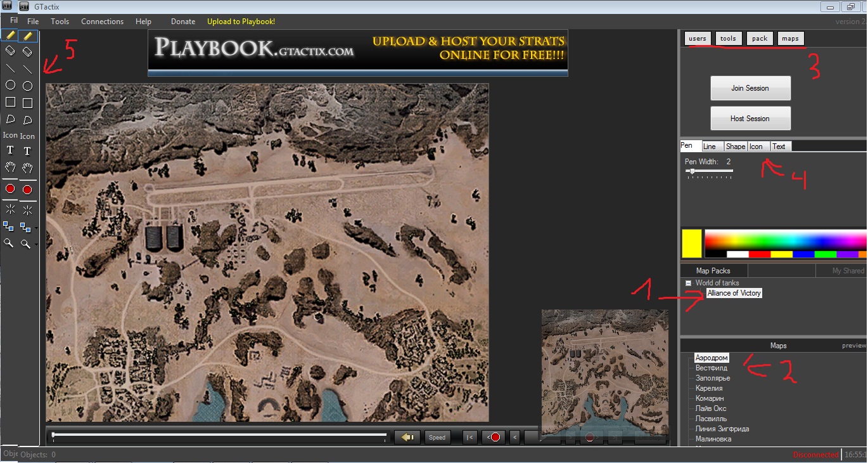868x463 pixels.
Task: Select Alliance of Victory map pack
Action: pos(734,293)
